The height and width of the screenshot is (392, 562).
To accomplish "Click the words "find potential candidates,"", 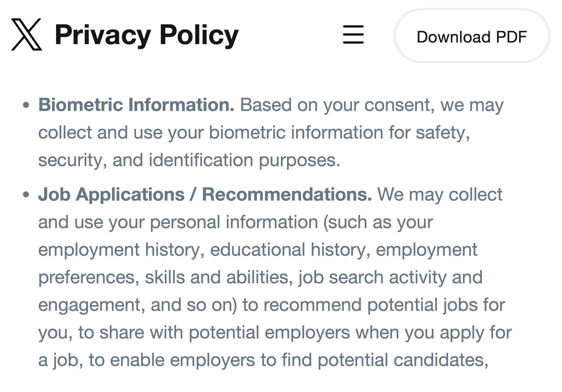I will pyautogui.click(x=385, y=360).
